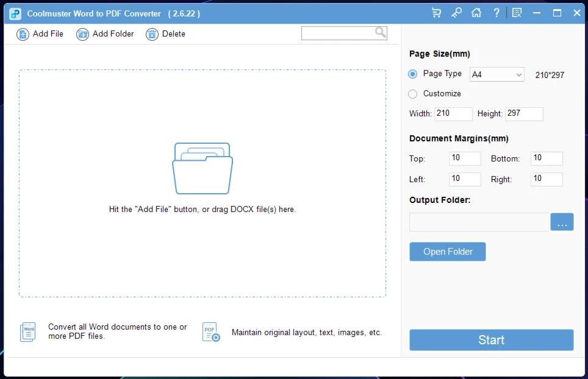588x379 pixels.
Task: Select the Page Type radio button
Action: pyautogui.click(x=413, y=74)
